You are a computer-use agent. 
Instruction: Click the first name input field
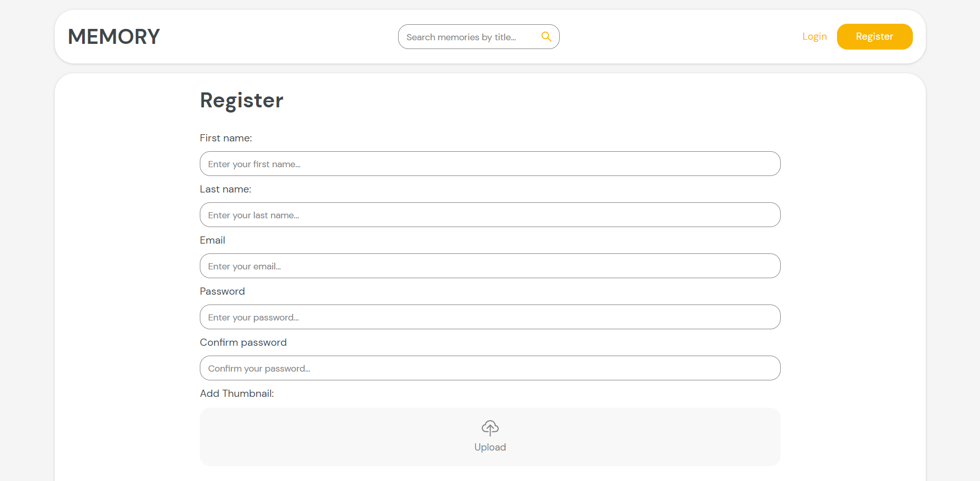tap(489, 164)
